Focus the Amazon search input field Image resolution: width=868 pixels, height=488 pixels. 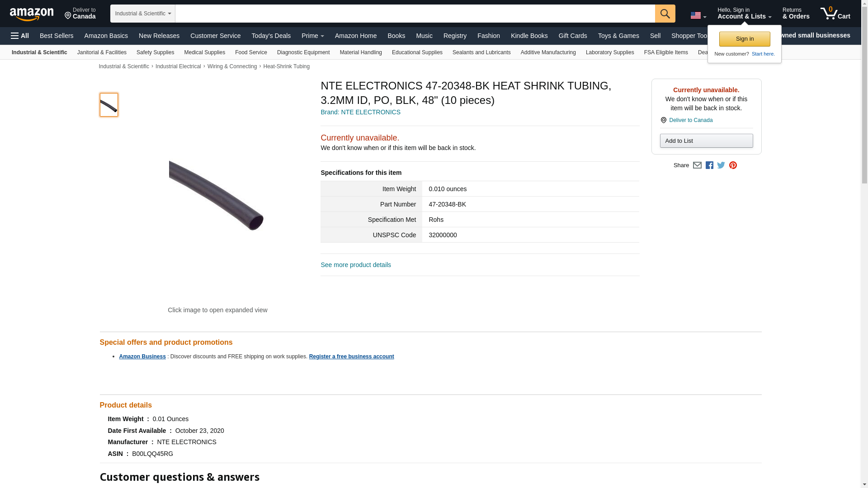point(415,14)
